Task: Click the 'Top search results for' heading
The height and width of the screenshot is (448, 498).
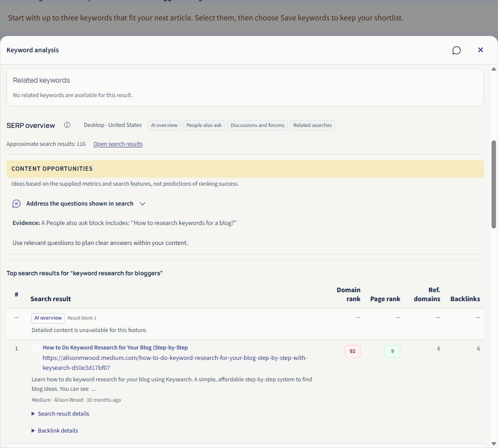Action: (85, 273)
